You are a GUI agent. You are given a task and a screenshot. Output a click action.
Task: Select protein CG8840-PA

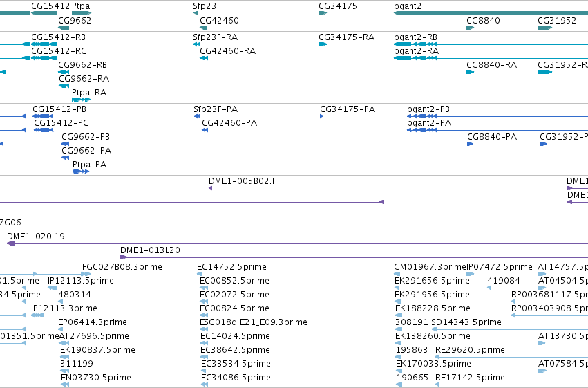click(x=470, y=144)
